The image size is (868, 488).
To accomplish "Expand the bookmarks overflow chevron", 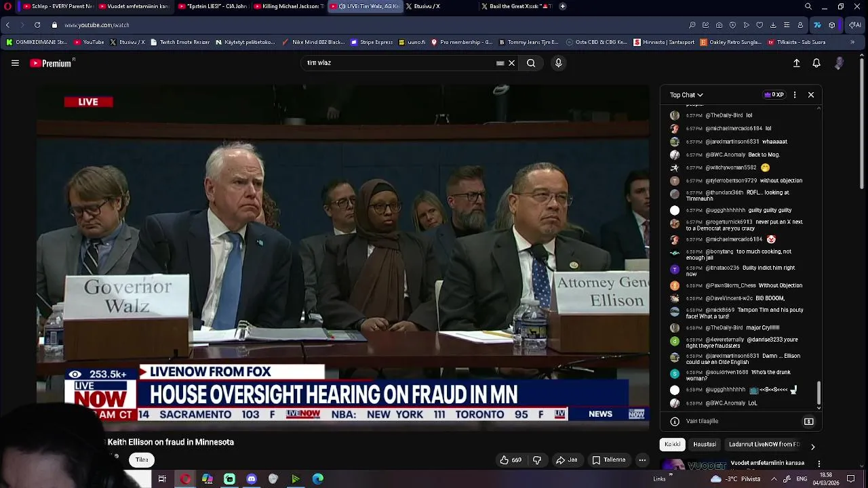I will [852, 42].
